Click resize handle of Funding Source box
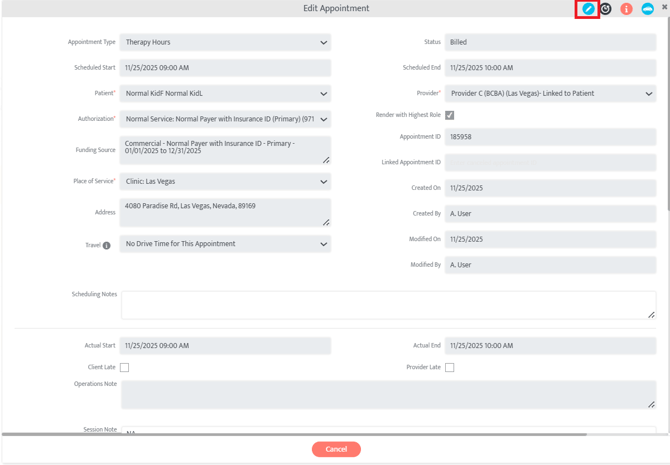This screenshot has width=670, height=465. click(326, 160)
